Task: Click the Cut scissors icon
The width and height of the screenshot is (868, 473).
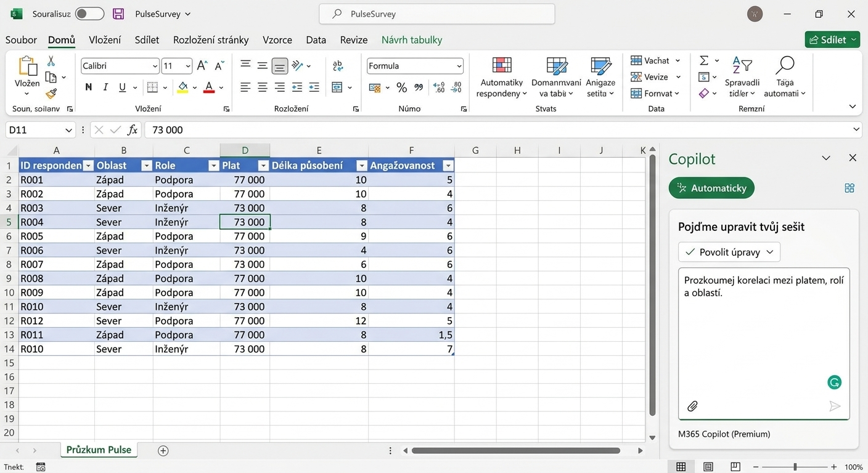Action: tap(51, 61)
